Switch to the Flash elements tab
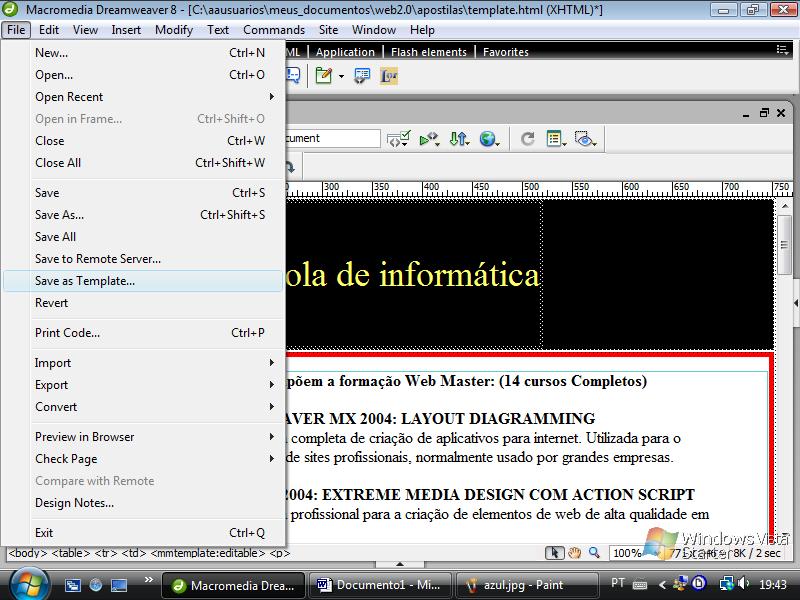Image resolution: width=800 pixels, height=600 pixels. tap(428, 52)
